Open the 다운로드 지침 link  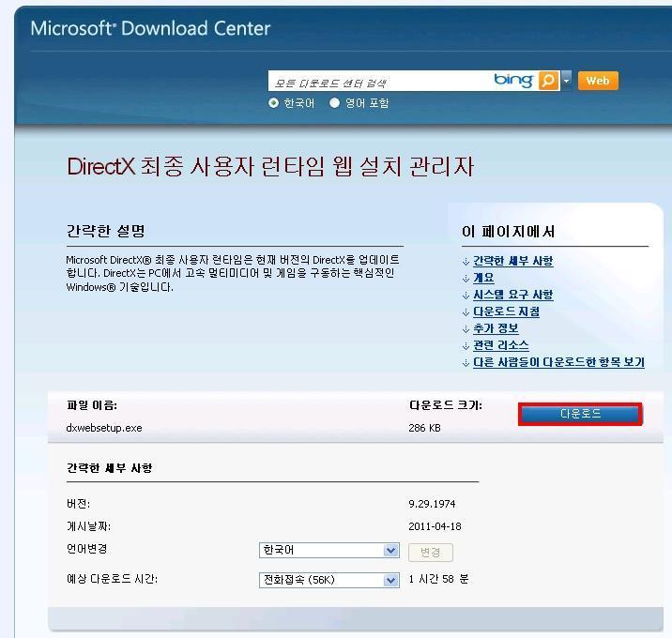[x=506, y=311]
